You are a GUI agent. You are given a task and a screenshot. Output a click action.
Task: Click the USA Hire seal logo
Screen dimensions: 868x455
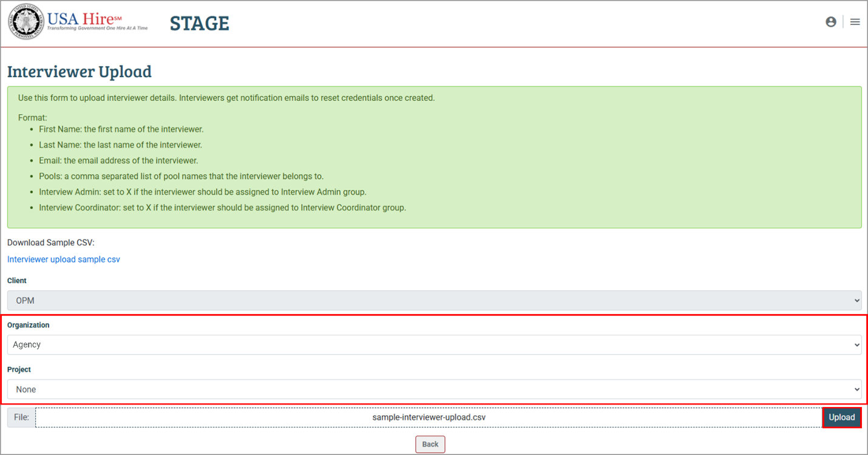tap(26, 22)
